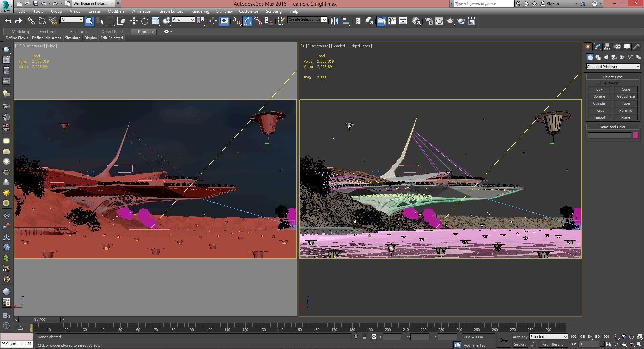Click the Set Key button

click(x=520, y=344)
